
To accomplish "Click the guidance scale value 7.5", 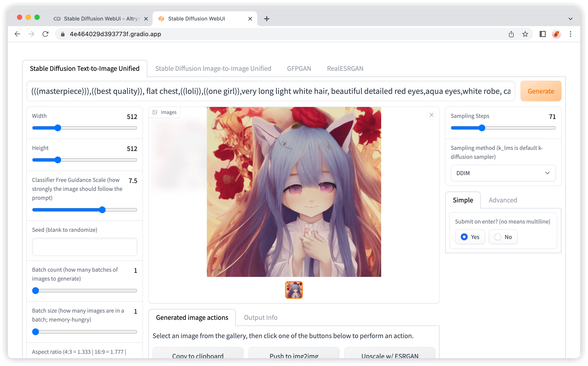I will click(133, 181).
